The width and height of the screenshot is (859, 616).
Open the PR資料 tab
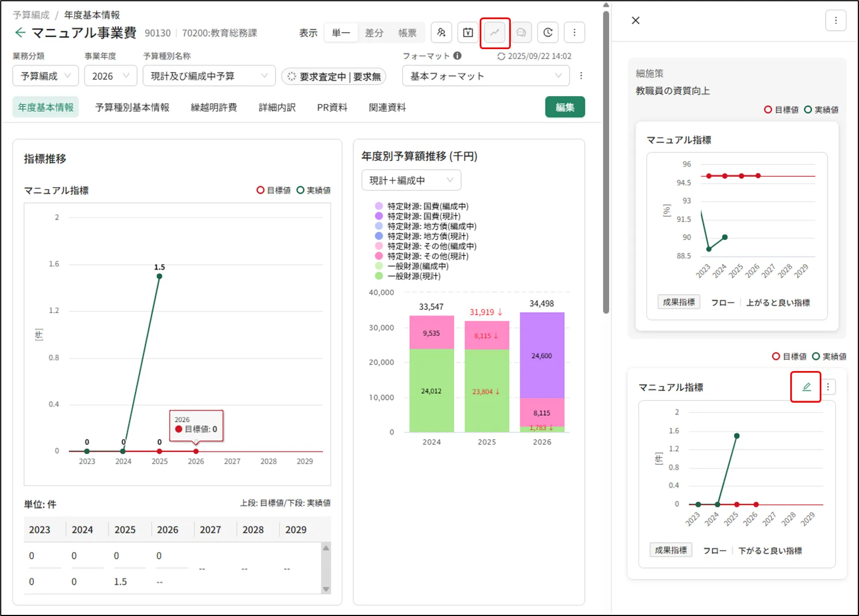pos(332,107)
